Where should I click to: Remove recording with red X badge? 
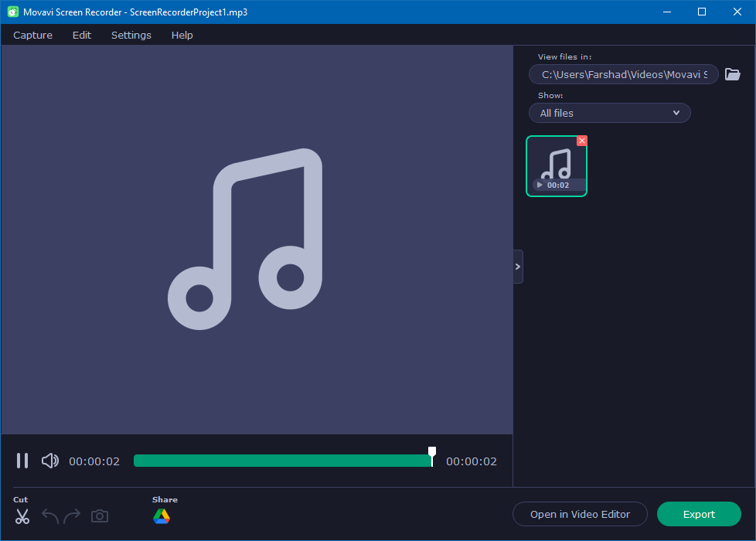coord(582,141)
